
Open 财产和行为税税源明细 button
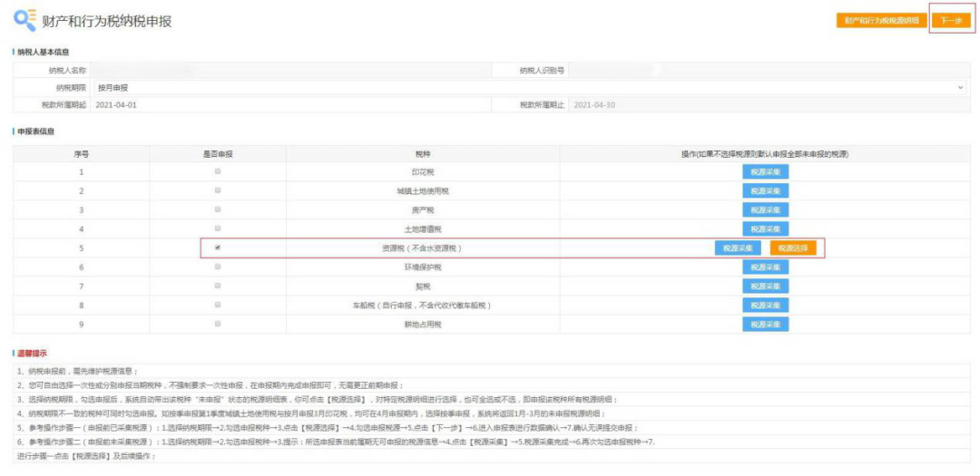pyautogui.click(x=880, y=21)
